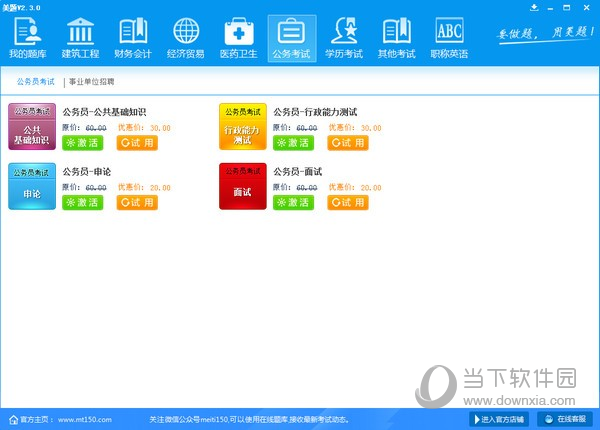Open the 财务会计 category

pyautogui.click(x=133, y=38)
